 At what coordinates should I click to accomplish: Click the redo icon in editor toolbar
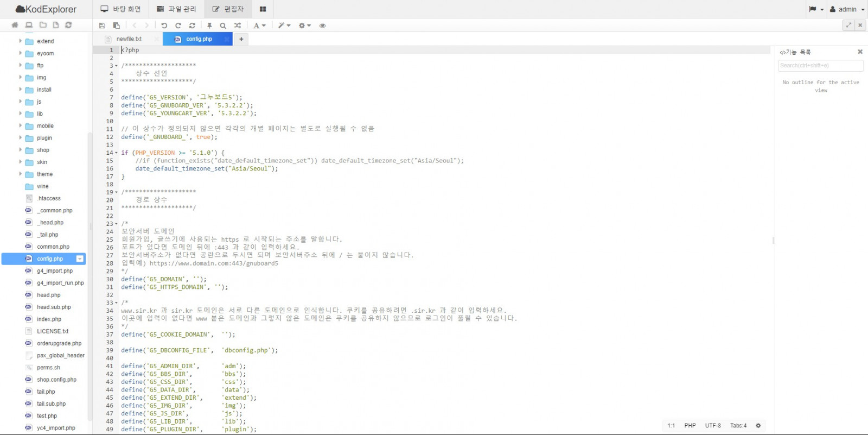[178, 26]
